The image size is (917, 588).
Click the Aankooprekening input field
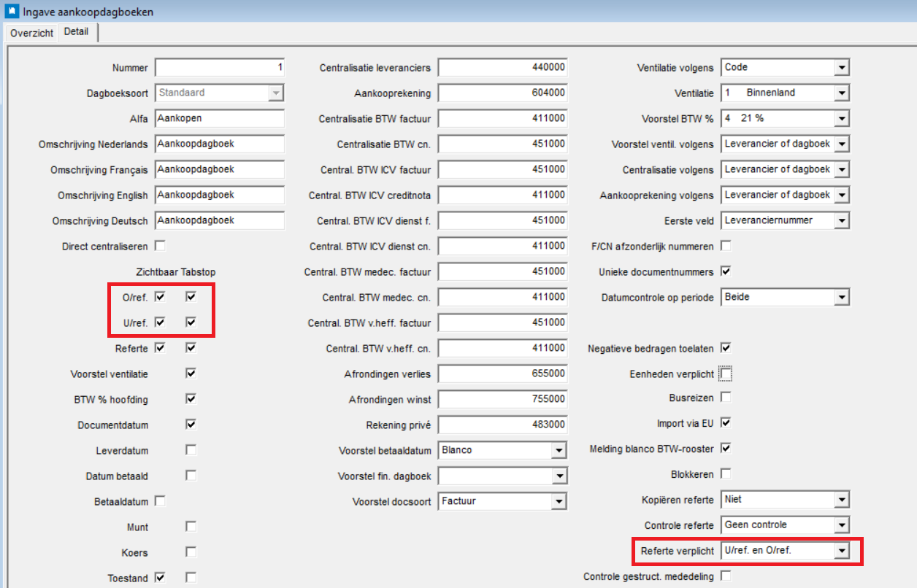[502, 93]
